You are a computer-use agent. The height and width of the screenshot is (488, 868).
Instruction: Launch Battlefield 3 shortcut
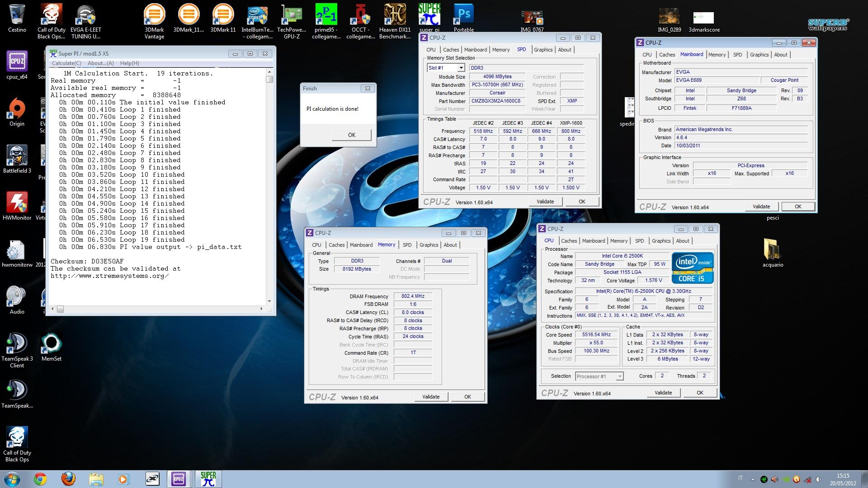pos(17,159)
